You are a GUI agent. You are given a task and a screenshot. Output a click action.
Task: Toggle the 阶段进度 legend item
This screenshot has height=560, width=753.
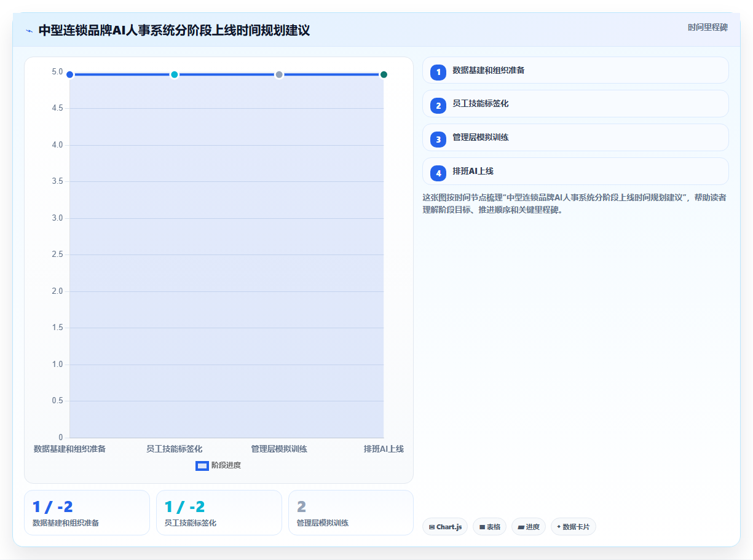point(218,465)
